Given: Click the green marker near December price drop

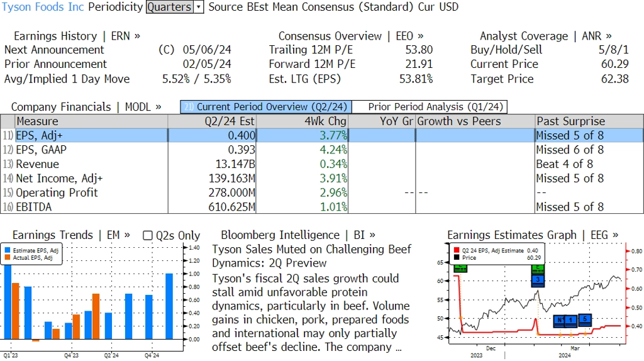Looking at the screenshot, I should tap(460, 269).
